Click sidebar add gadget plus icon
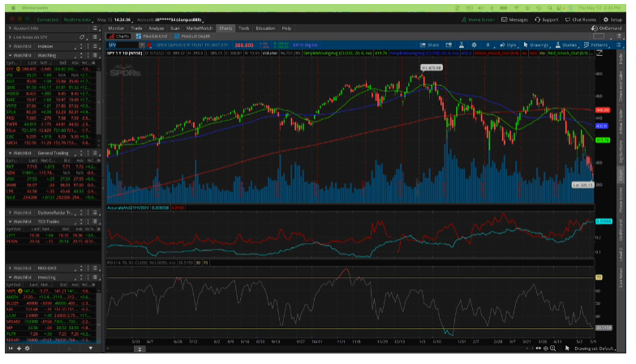 click(19, 349)
